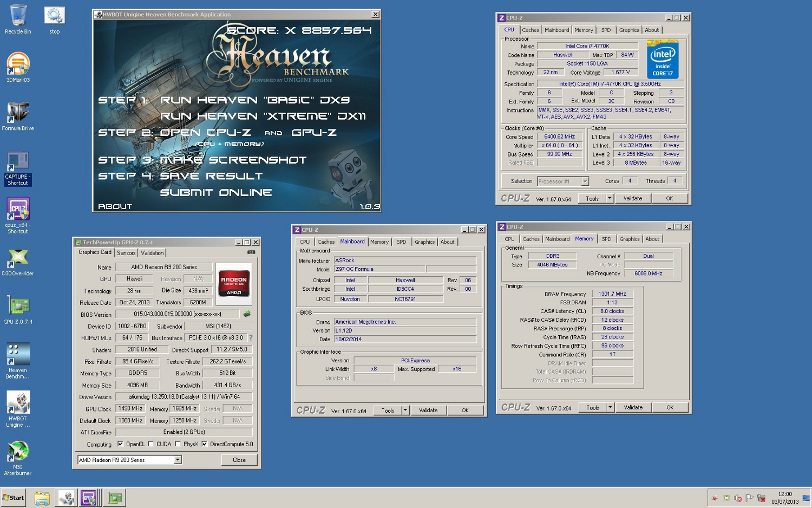The height and width of the screenshot is (508, 812).
Task: Click the GPU-Z Name field 'AMD Radeon R9 200 Series'
Action: (164, 267)
